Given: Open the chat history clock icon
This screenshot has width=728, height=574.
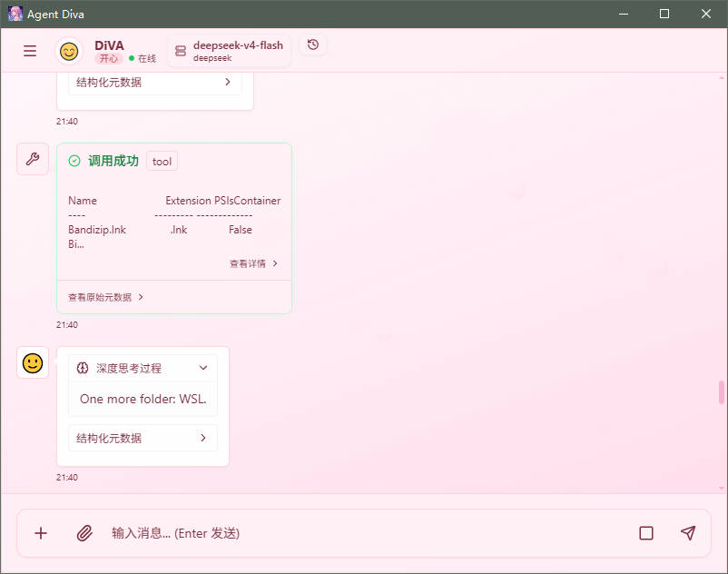Looking at the screenshot, I should 313,45.
